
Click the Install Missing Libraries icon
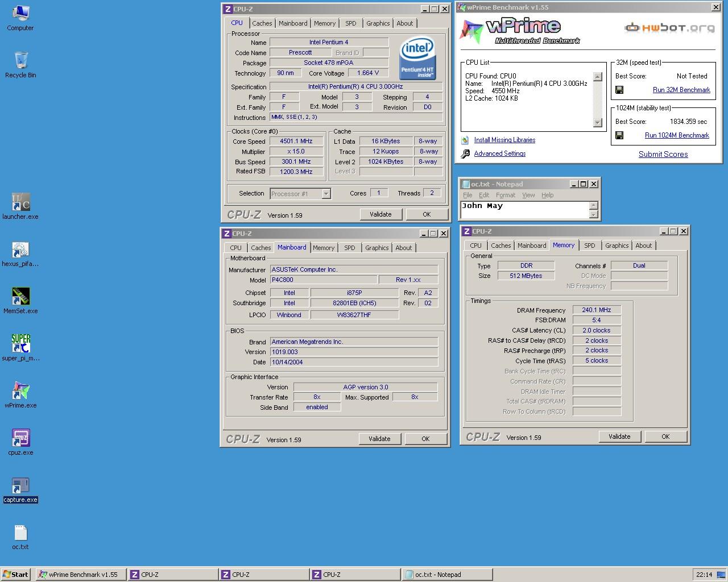point(465,140)
